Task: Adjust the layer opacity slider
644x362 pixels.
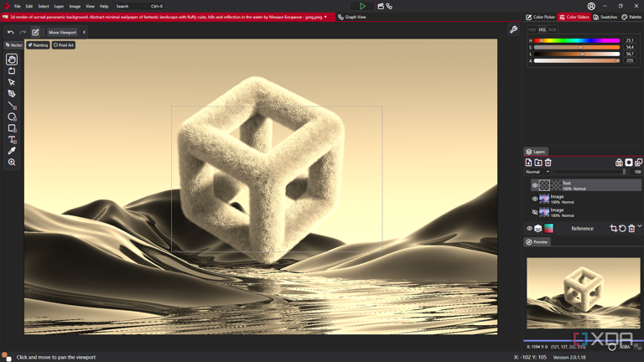Action: pyautogui.click(x=590, y=172)
